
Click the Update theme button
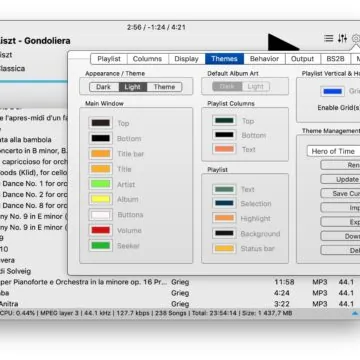tap(340, 179)
